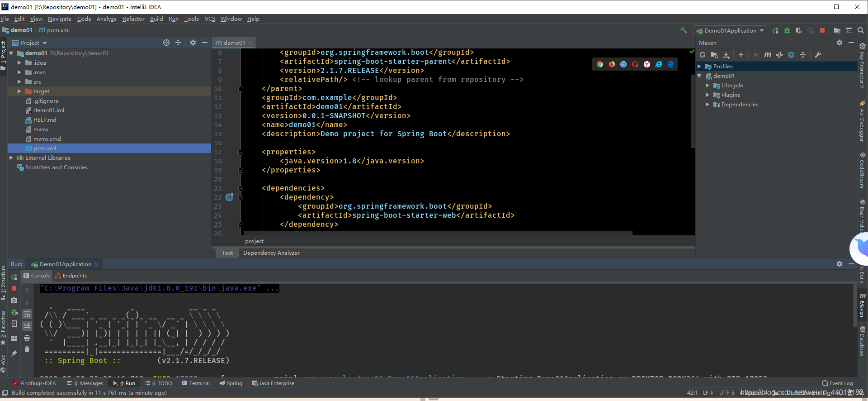Viewport: 868px width, 401px height.
Task: Collapse all nodes in Maven panel
Action: pos(803,55)
